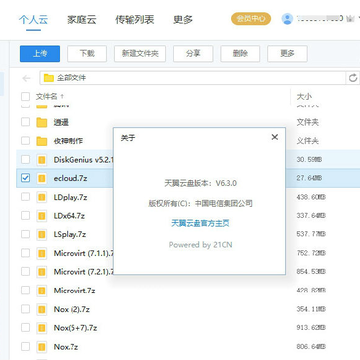Check the LSplay.7z checkbox

coord(25,234)
